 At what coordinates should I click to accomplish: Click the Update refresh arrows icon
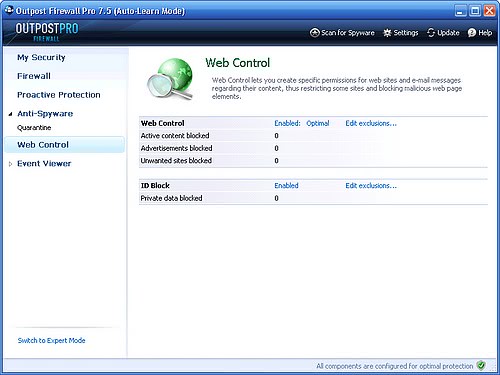click(x=431, y=33)
